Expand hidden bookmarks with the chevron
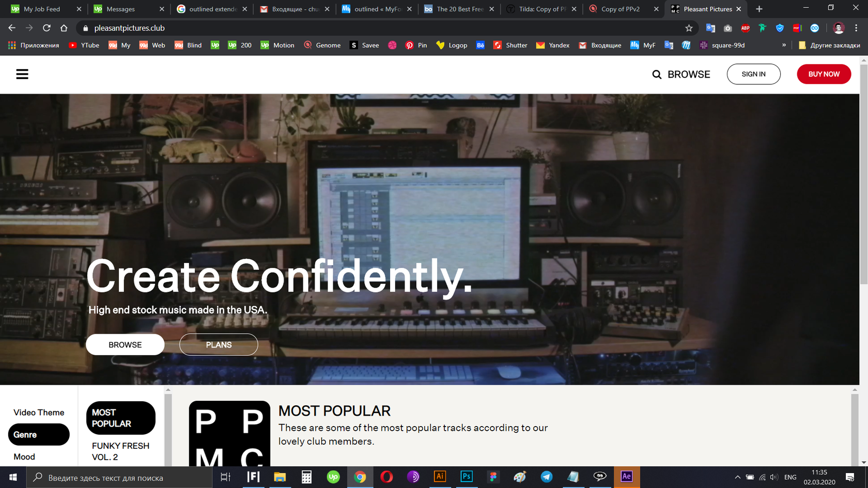 (x=784, y=45)
